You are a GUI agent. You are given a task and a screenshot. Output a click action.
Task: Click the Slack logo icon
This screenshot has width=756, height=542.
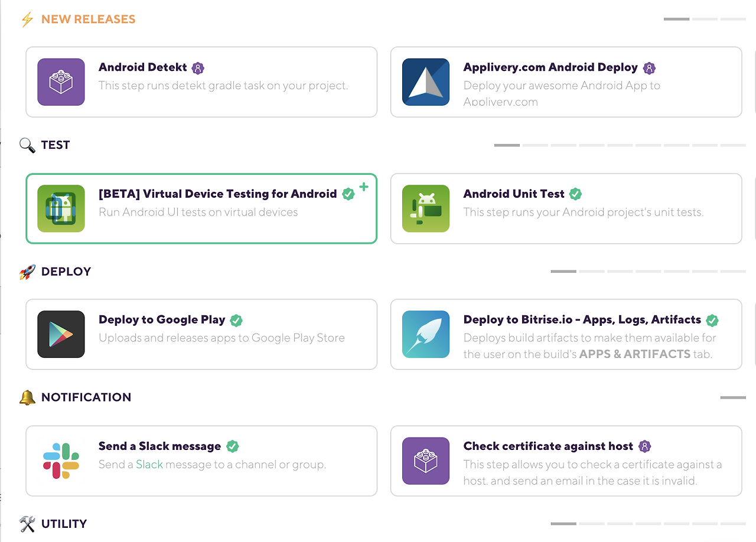[x=61, y=461]
